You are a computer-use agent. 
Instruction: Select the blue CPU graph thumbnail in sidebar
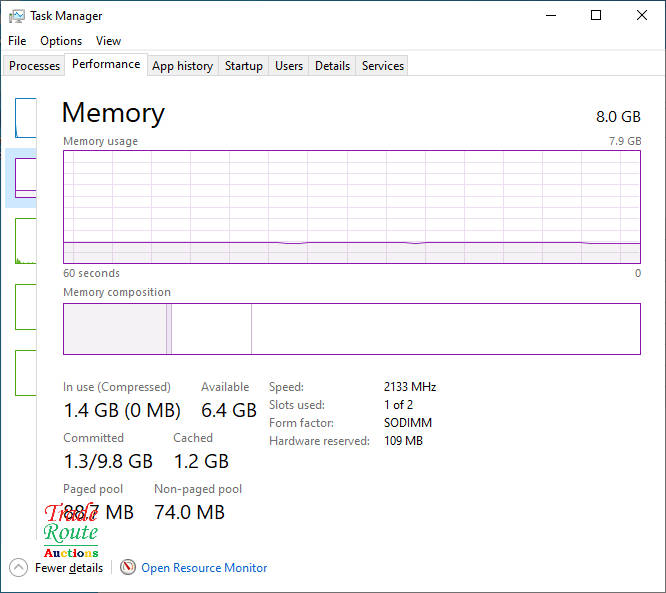[25, 118]
